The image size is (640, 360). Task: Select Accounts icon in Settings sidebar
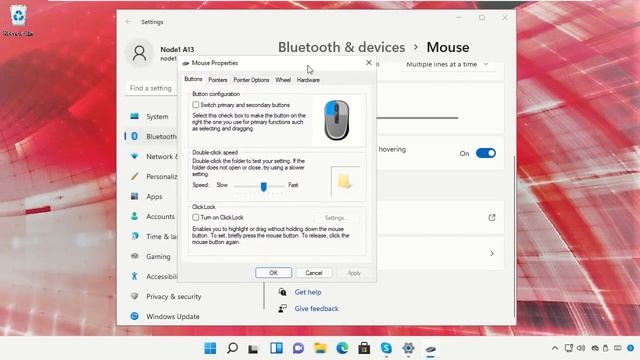[x=134, y=216]
